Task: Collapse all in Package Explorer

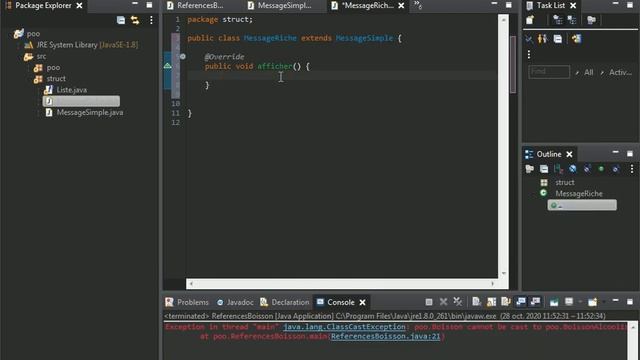Action: point(121,20)
